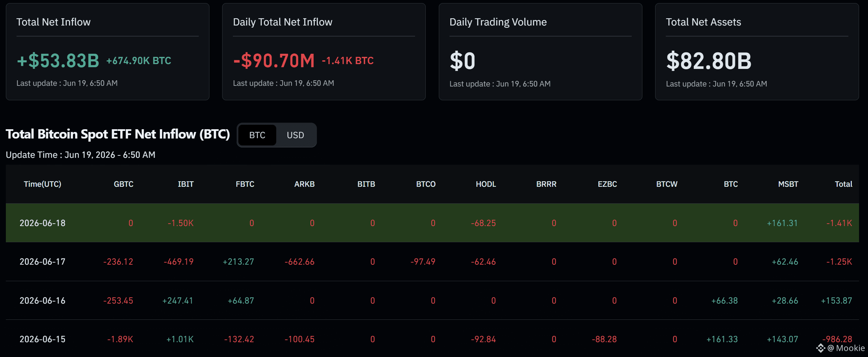Click the MSBT column header
This screenshot has height=357, width=868.
click(788, 184)
